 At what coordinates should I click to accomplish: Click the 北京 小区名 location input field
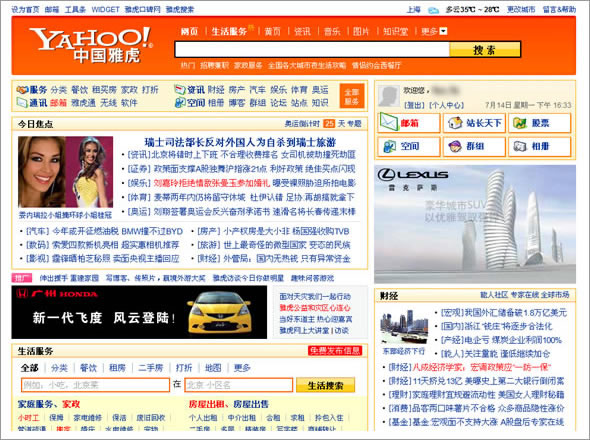coord(239,385)
